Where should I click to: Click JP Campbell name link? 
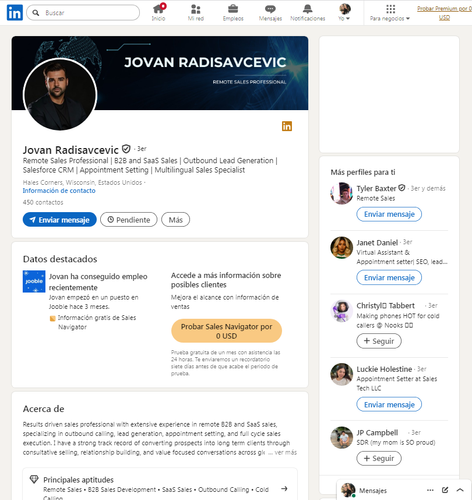[x=377, y=433]
